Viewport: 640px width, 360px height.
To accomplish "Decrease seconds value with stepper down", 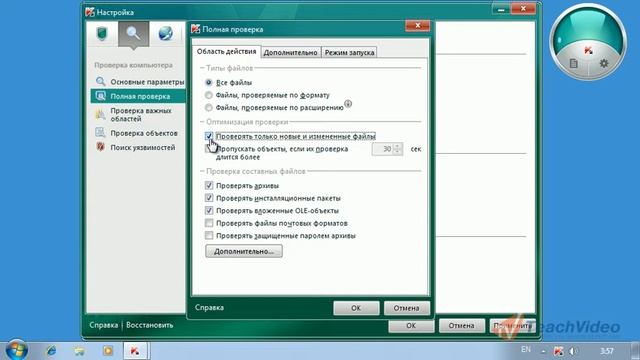I will click(398, 152).
